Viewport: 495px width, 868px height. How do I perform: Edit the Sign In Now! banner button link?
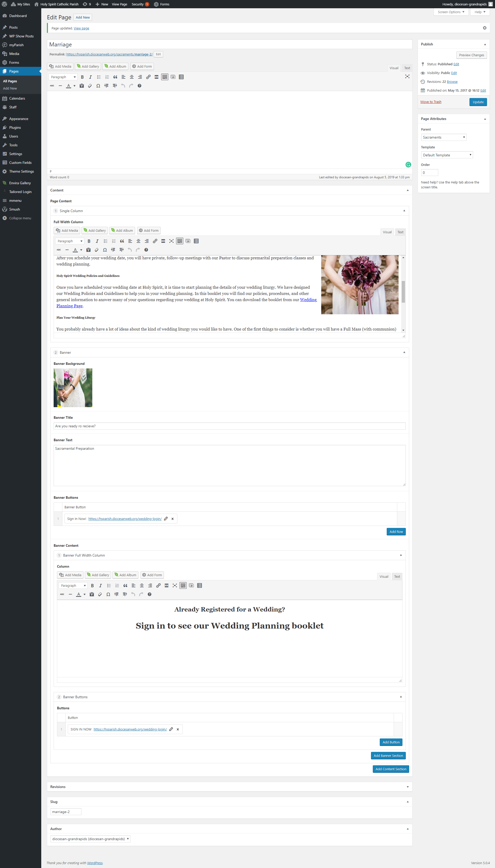point(166,519)
